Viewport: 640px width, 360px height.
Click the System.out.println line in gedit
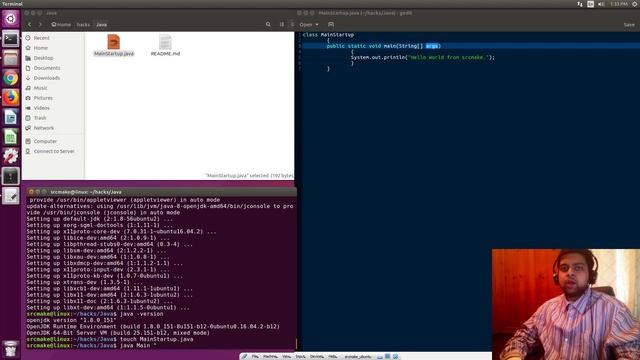[x=423, y=58]
